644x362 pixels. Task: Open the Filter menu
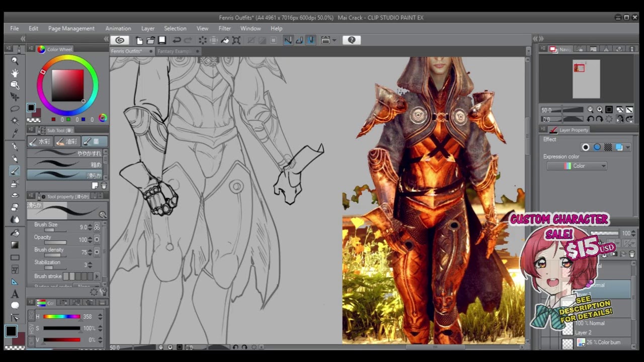[225, 29]
